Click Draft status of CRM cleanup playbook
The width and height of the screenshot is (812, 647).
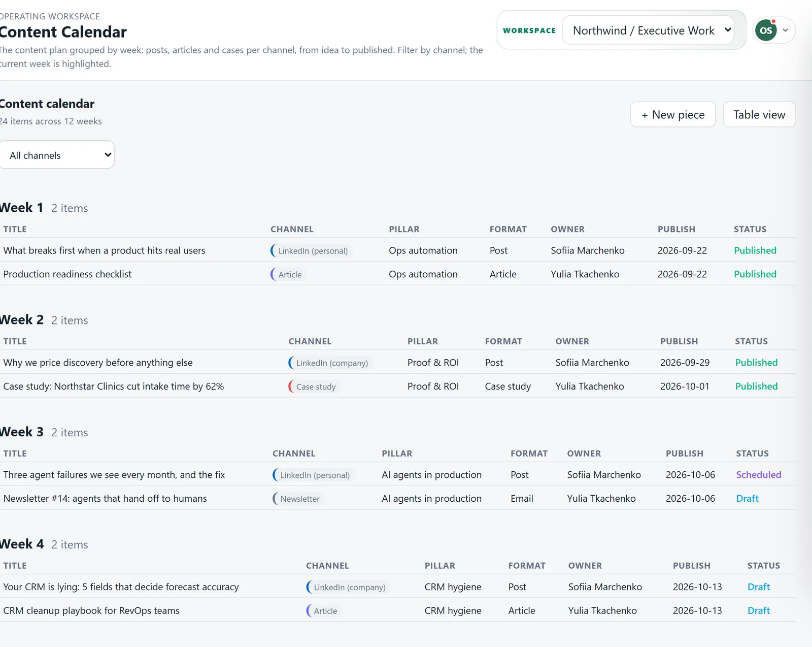tap(758, 611)
